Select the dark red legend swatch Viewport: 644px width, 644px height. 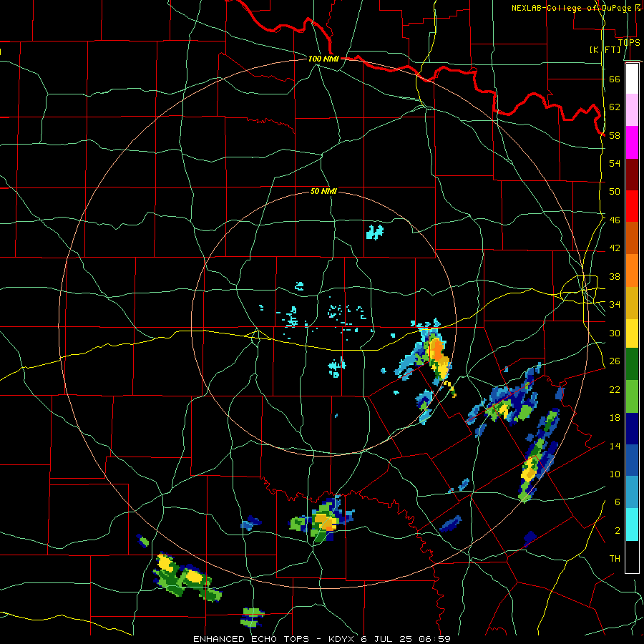632,174
